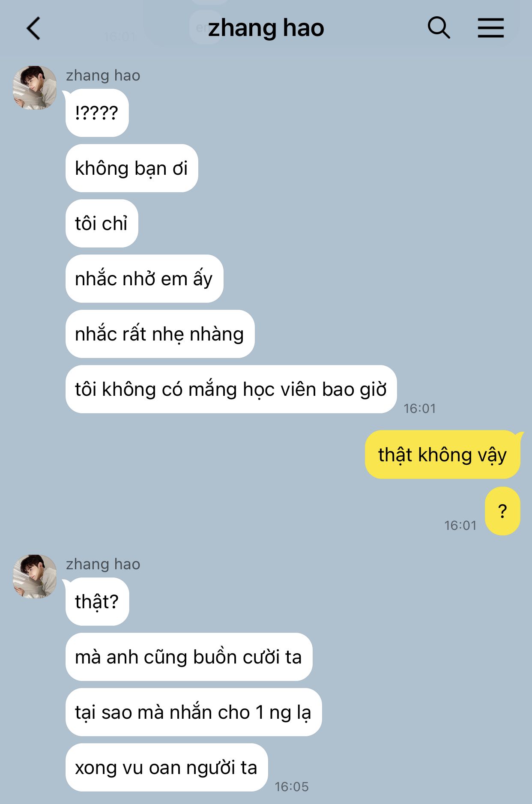Screen dimensions: 532x804
Task: Select the 'không bạn ơi' message
Action: [132, 168]
